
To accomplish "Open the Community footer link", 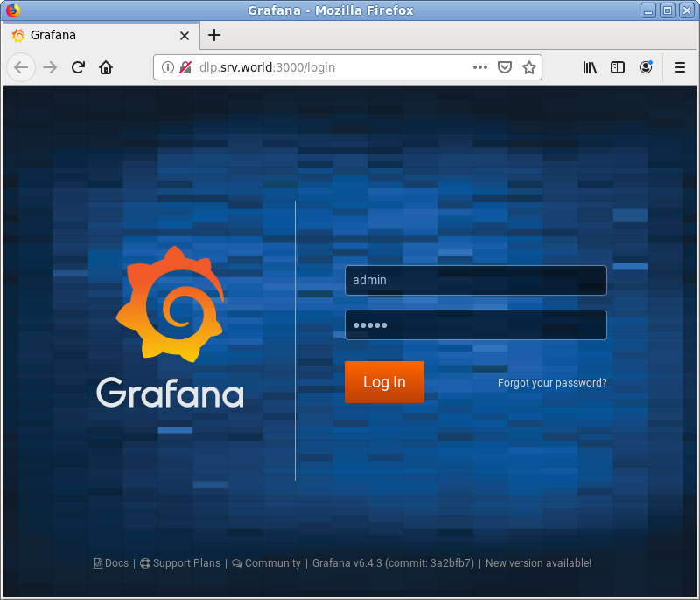I will tap(266, 563).
